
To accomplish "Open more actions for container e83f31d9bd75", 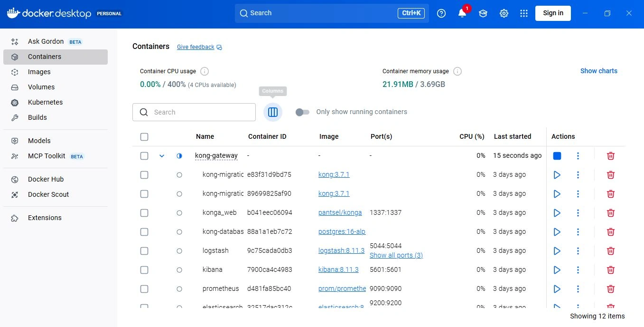I will pos(578,175).
